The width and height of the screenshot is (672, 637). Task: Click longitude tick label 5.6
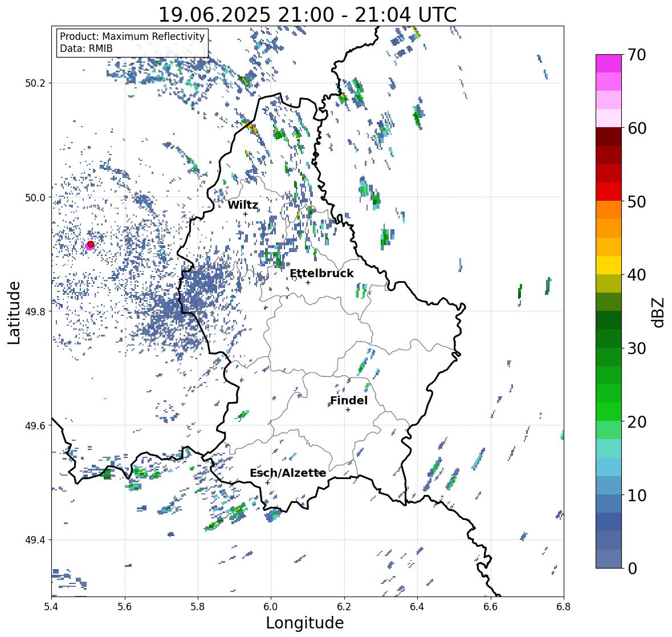point(125,606)
